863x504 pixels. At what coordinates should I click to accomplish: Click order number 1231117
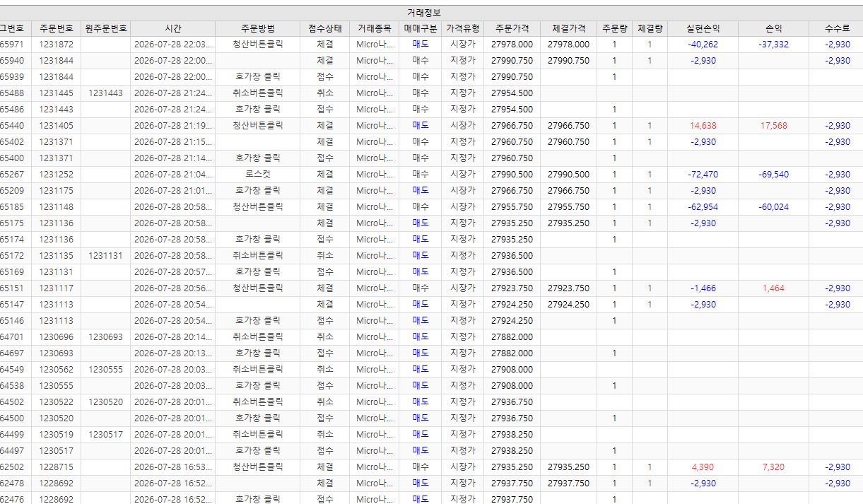coord(56,288)
